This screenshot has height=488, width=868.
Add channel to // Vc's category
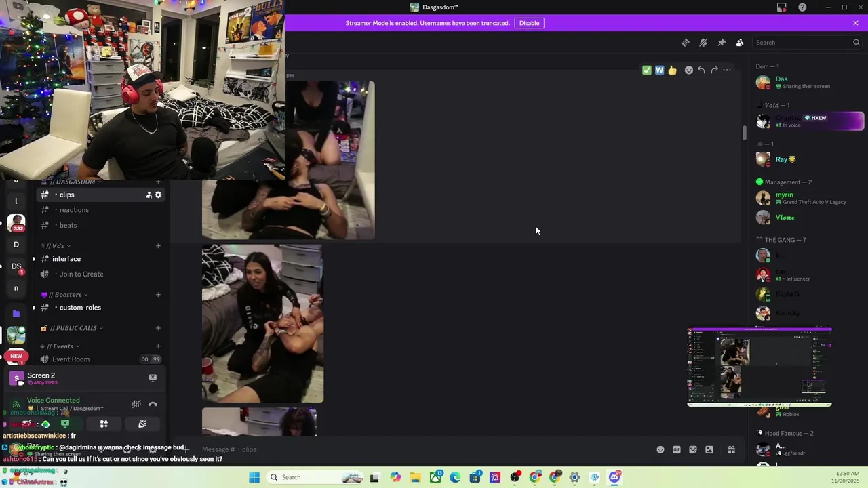[158, 246]
